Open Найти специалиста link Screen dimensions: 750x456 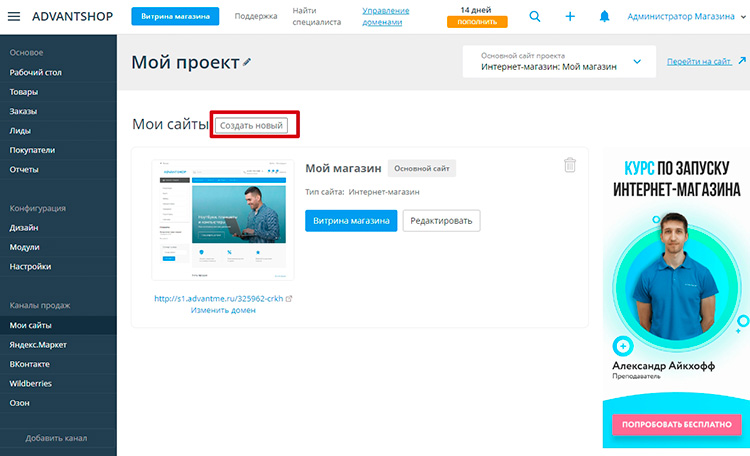317,16
